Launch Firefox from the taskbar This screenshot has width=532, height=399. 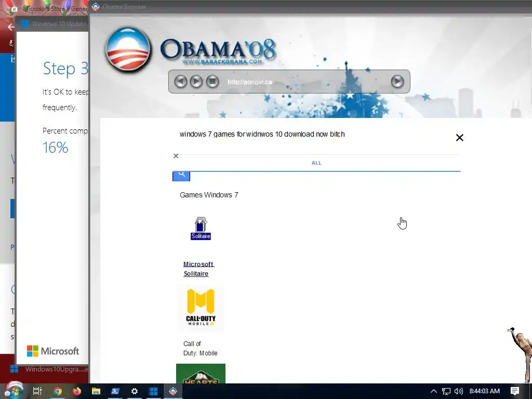(77, 391)
